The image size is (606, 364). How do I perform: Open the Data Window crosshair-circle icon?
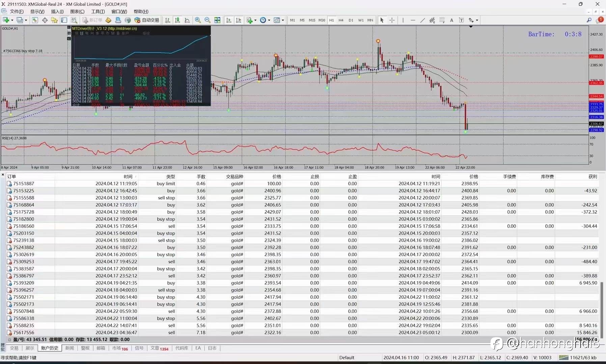click(x=45, y=20)
